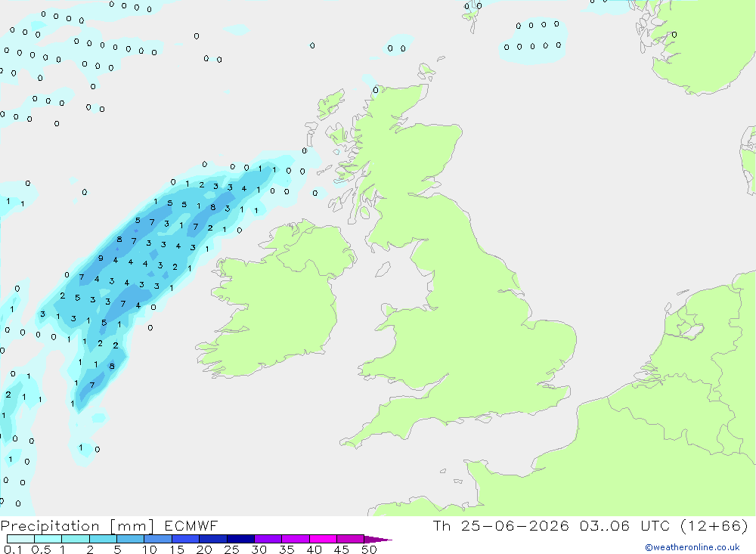This screenshot has height=554, width=756.
Task: Select the 30–35 mm purple legend swatch
Action: (x=268, y=539)
